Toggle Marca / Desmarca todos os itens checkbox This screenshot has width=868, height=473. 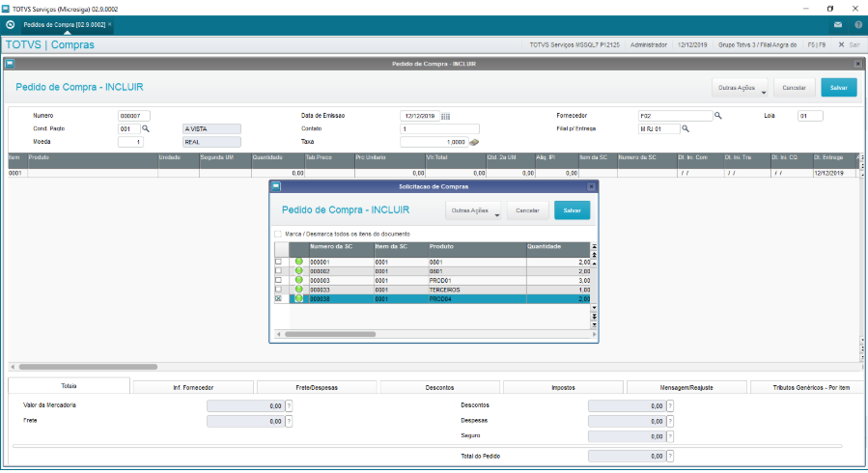point(278,234)
